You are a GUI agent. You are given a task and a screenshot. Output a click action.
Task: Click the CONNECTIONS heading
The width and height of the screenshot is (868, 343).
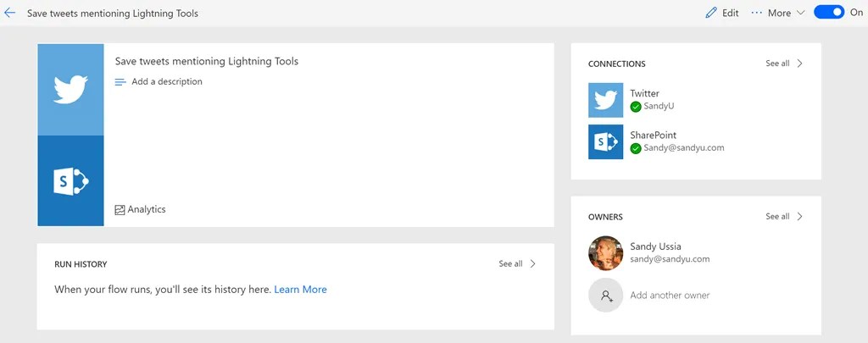coord(617,64)
